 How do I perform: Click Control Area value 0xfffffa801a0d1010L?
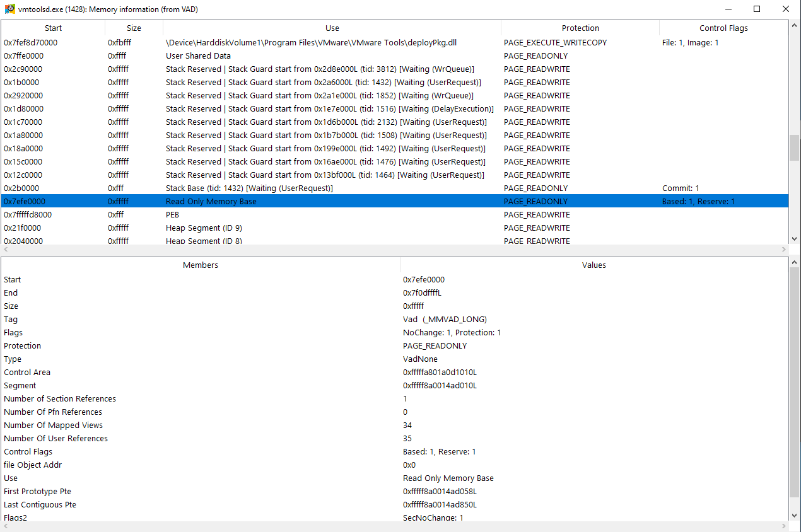tap(440, 372)
